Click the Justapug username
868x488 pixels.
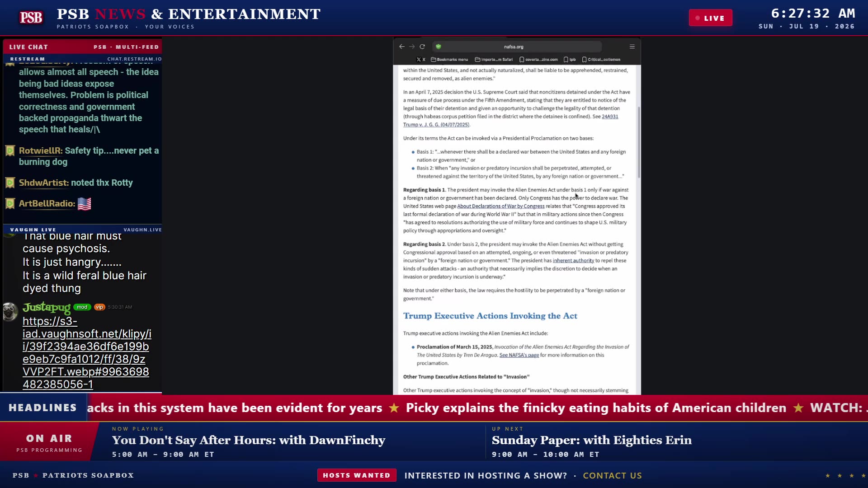pos(47,307)
